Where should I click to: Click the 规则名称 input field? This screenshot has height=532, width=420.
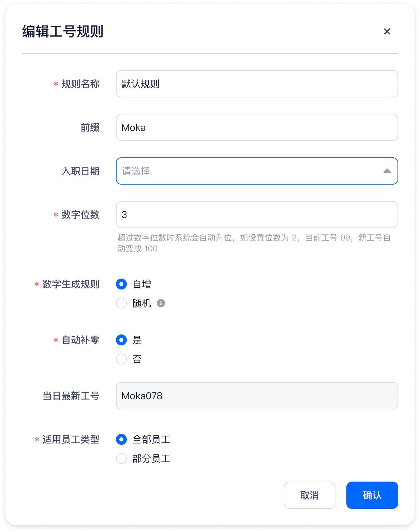[257, 84]
